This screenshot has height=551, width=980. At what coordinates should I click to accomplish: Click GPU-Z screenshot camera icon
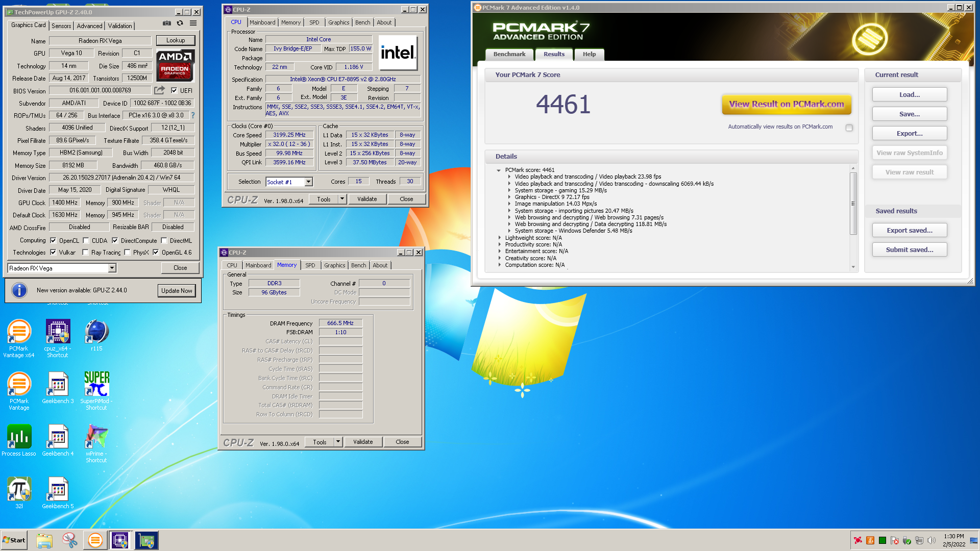click(167, 23)
